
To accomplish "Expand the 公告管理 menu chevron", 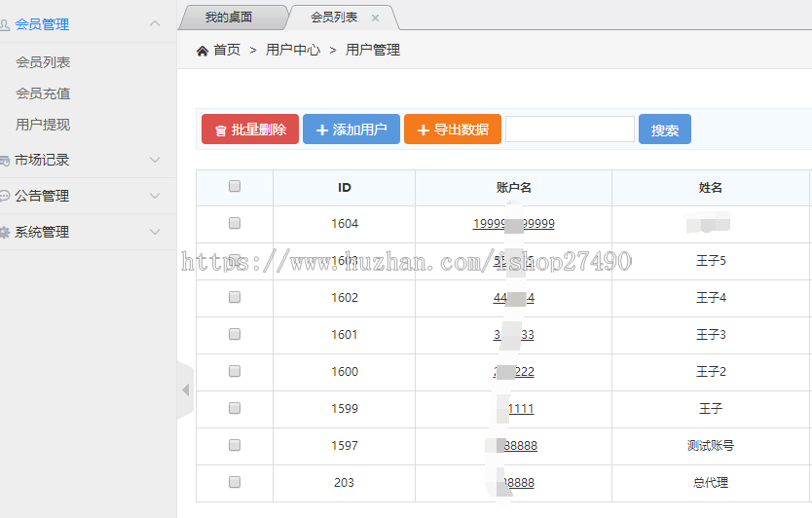I will click(155, 196).
